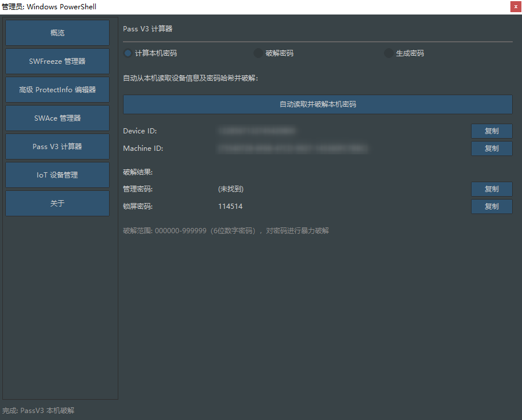Select 破解密码 radio option
The height and width of the screenshot is (420, 522).
(x=274, y=53)
